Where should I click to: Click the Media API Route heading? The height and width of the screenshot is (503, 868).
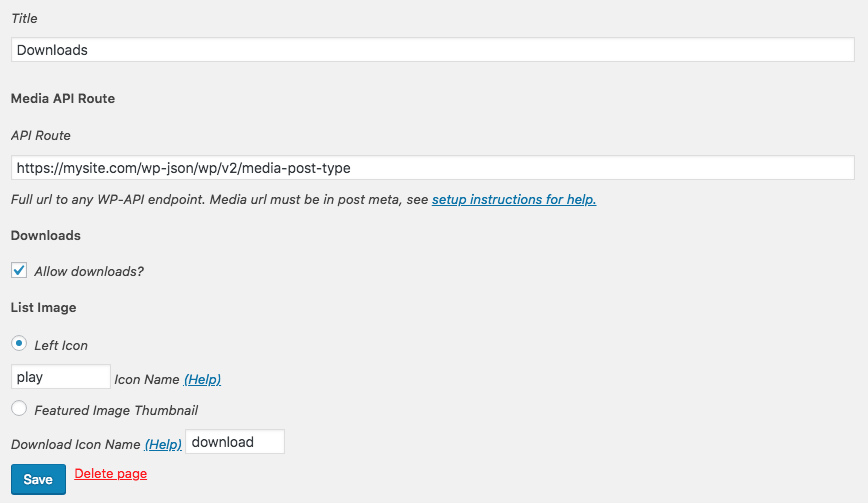point(63,98)
